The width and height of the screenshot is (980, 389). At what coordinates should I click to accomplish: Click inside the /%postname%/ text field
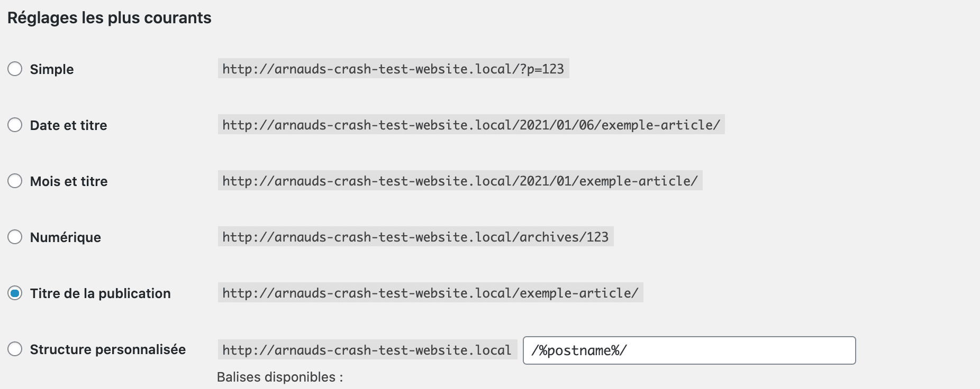click(688, 350)
